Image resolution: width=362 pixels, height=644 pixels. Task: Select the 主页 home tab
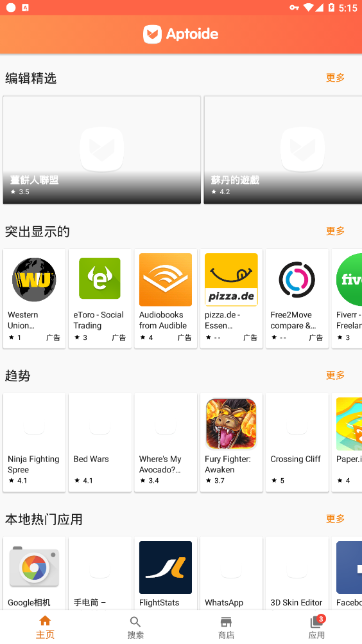click(x=45, y=627)
